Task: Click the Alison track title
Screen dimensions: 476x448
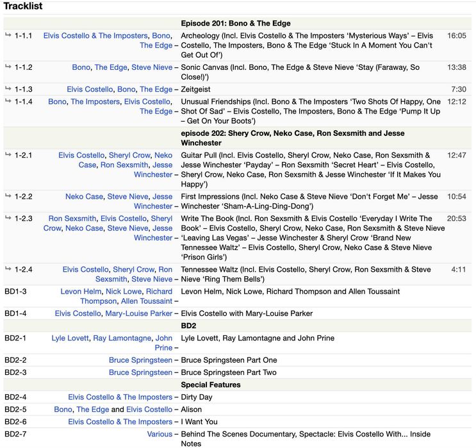Action: 192,410
